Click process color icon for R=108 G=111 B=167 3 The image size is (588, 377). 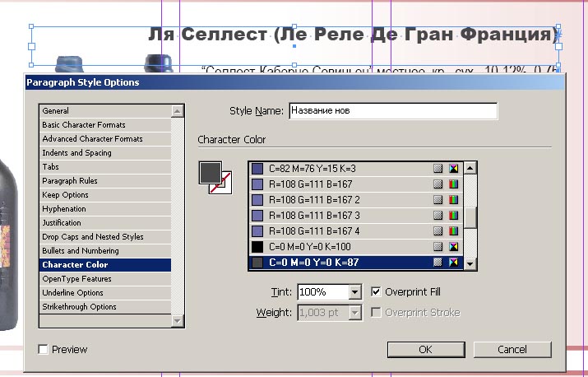[438, 215]
